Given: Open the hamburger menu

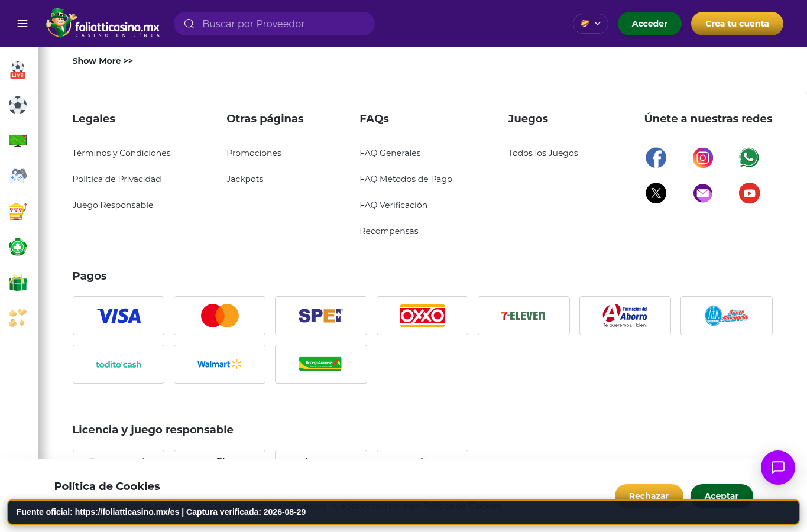Looking at the screenshot, I should coord(22,24).
